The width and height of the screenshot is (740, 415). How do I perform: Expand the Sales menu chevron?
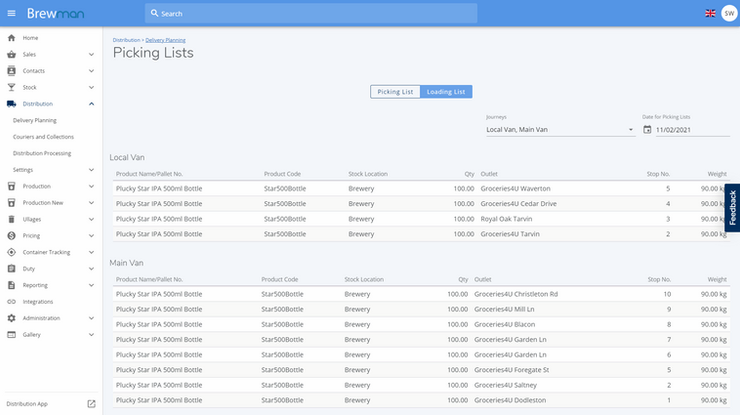(92, 54)
